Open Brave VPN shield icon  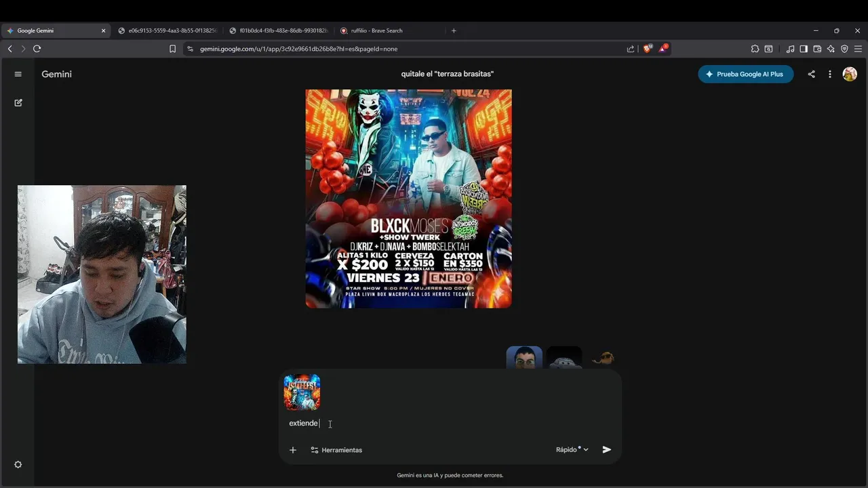tap(844, 49)
